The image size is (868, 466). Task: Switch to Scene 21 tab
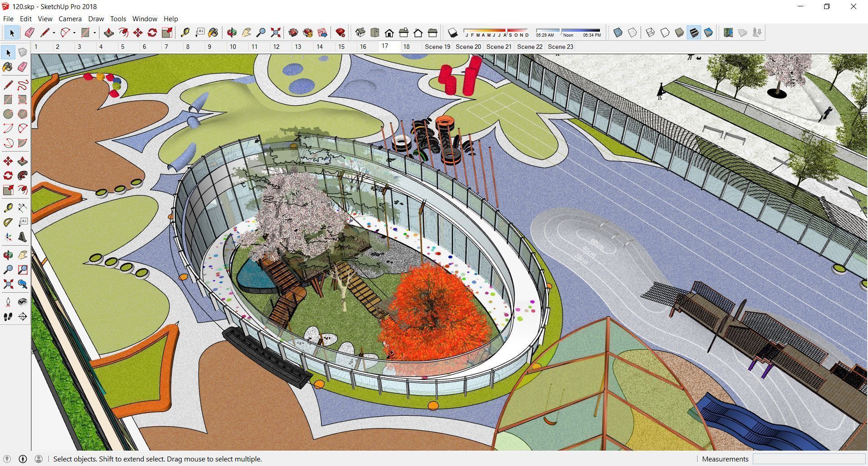pyautogui.click(x=499, y=47)
